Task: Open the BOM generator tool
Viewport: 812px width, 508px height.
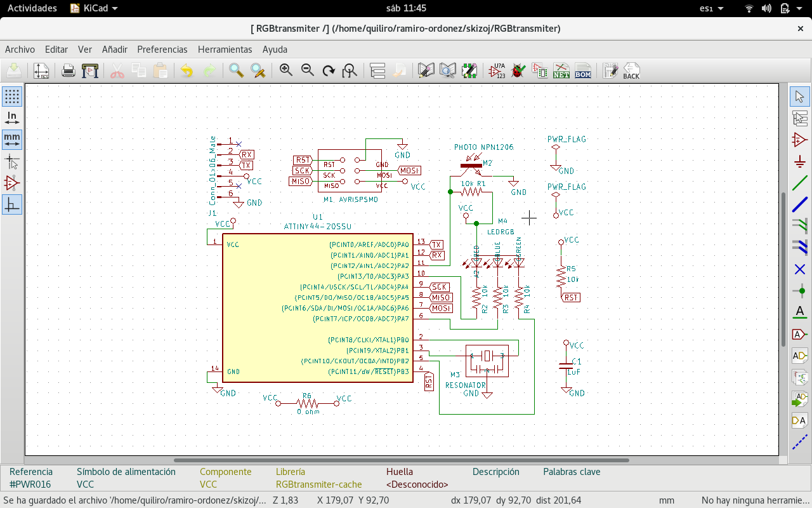Action: point(582,70)
